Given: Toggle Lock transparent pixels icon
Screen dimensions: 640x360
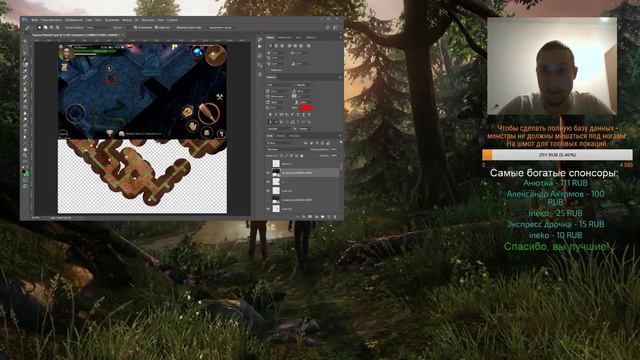Looking at the screenshot, I should pos(281,156).
